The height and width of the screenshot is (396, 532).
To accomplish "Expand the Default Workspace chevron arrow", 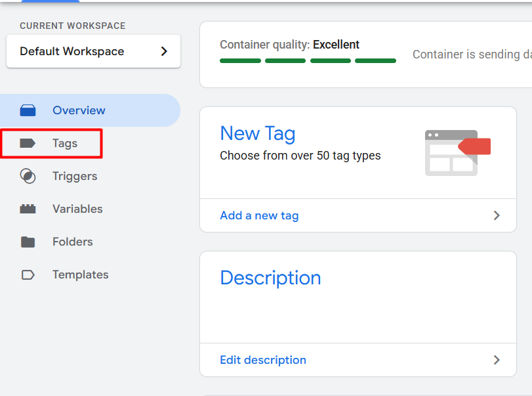I will click(x=164, y=51).
